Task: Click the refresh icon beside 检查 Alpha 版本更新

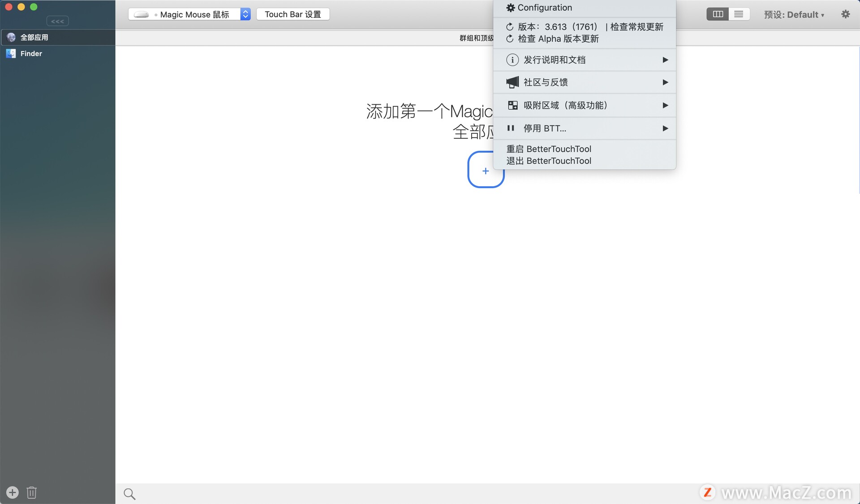Action: 510,39
